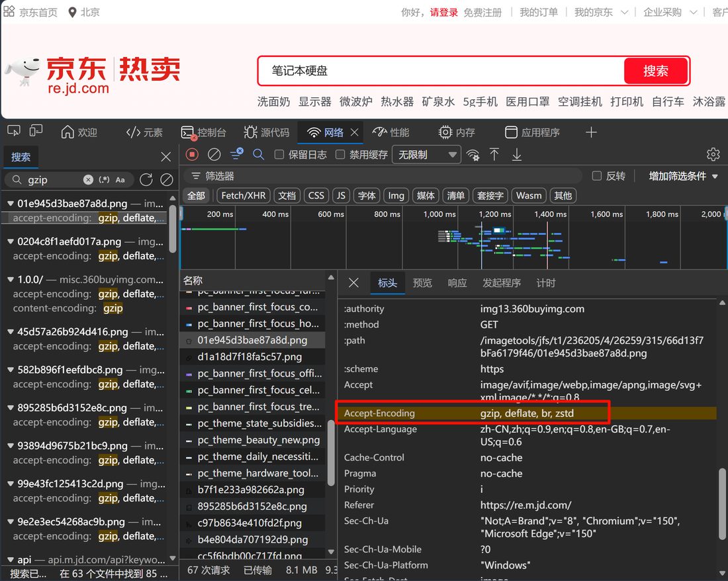Click the 北京 location pin icon
728x581 pixels.
tap(72, 12)
